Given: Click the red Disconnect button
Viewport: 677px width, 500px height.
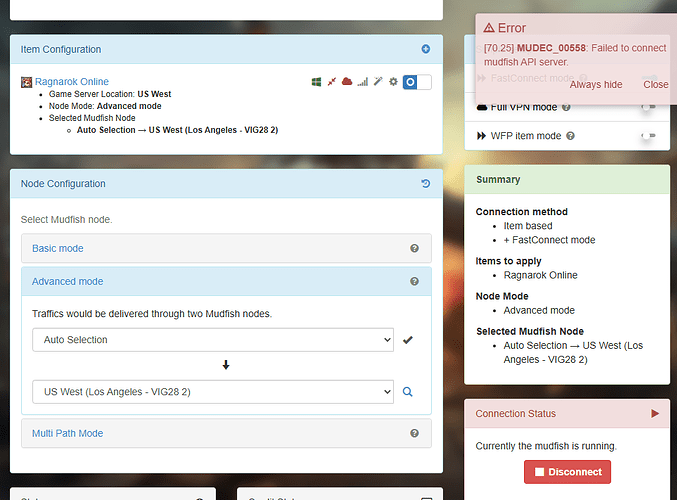Looking at the screenshot, I should 567,472.
